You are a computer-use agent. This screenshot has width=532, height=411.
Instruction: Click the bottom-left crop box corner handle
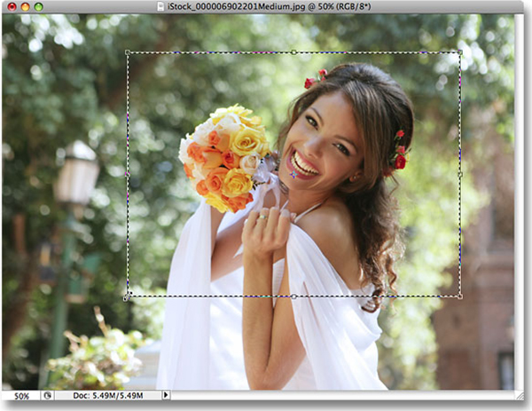coord(128,296)
